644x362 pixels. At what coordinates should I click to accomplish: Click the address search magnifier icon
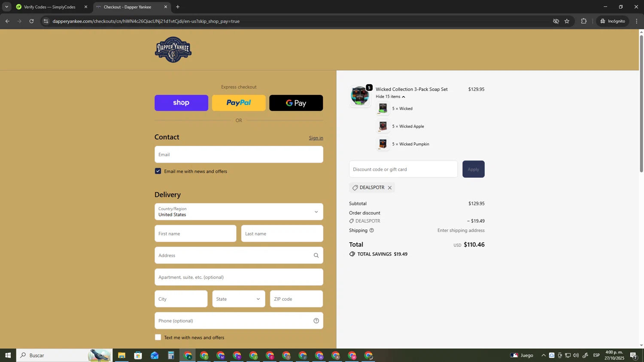point(316,256)
